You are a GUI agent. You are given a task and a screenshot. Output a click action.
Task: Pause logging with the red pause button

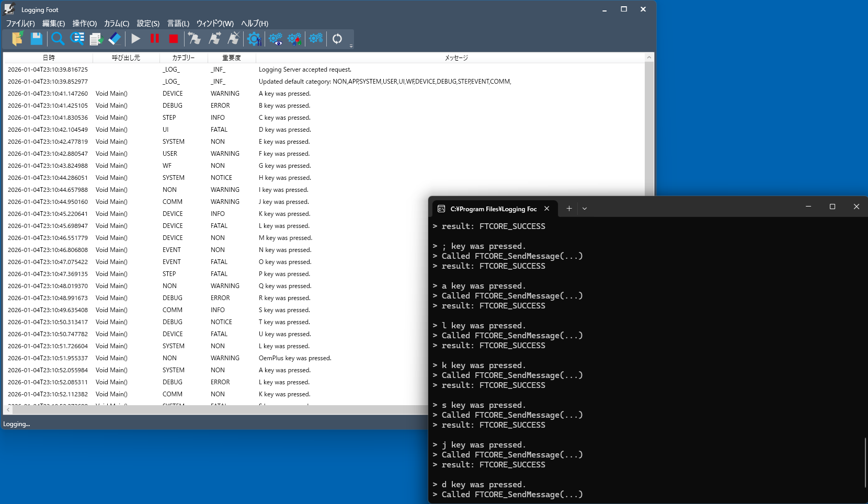155,39
